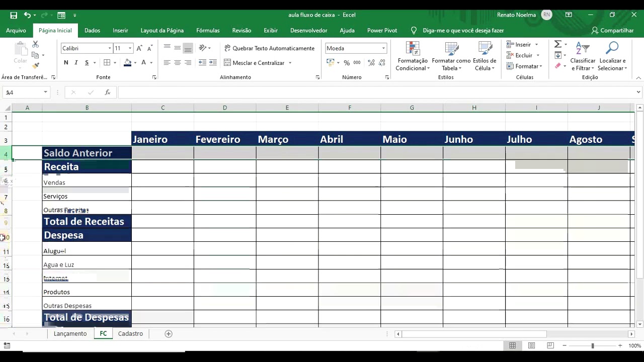Viewport: 644px width, 362px height.
Task: Click the AutoSum sigma icon
Action: (x=558, y=44)
